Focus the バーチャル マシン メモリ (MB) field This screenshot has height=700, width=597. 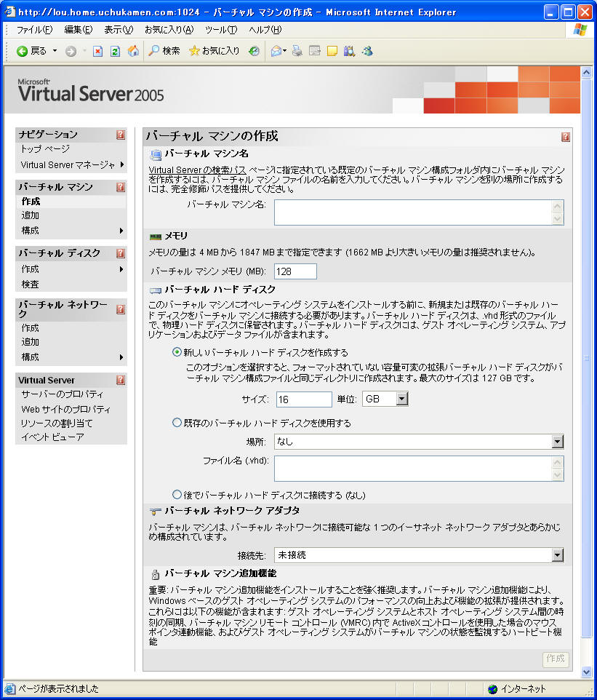295,271
